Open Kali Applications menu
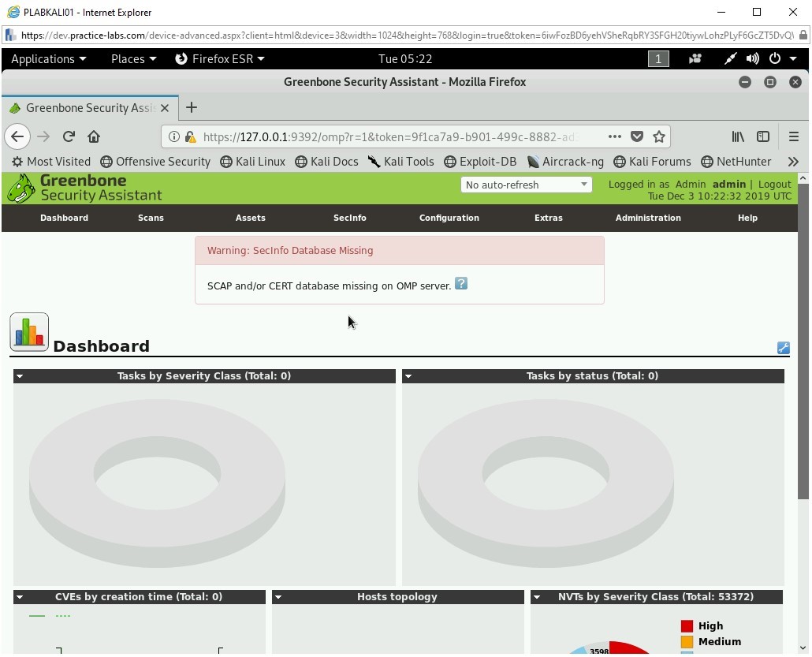This screenshot has width=812, height=657. point(49,59)
